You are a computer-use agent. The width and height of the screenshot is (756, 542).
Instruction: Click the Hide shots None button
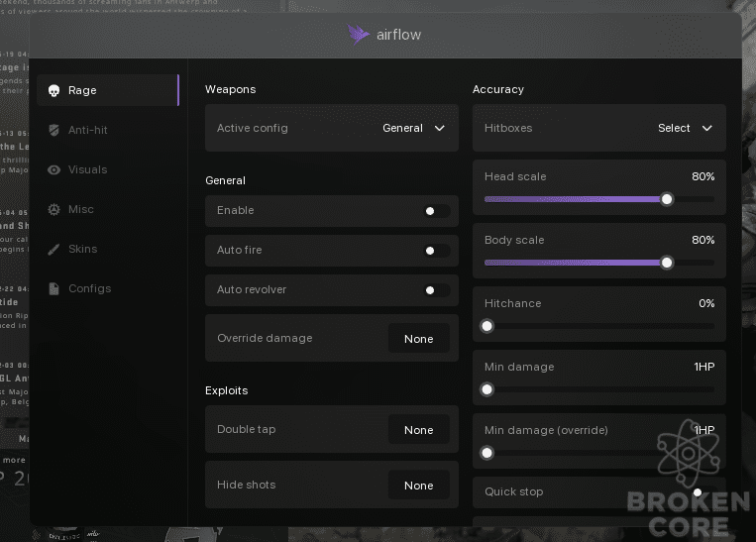click(418, 486)
